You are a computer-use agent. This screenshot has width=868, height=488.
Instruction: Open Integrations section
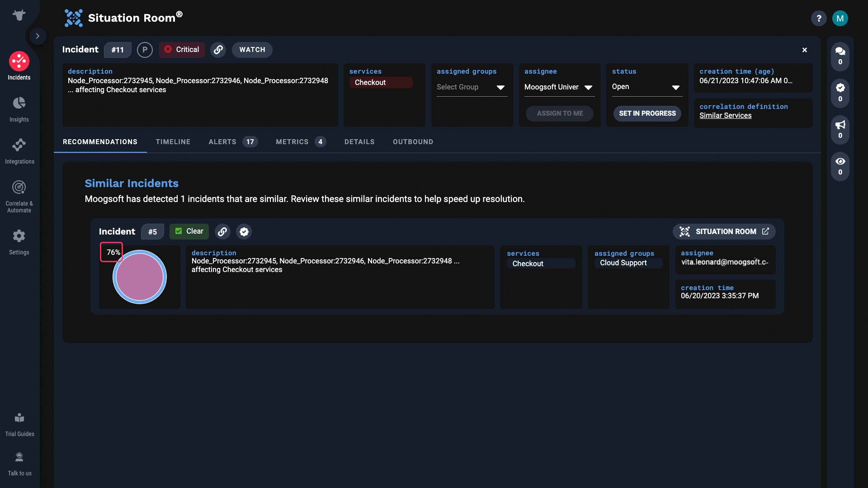[19, 151]
